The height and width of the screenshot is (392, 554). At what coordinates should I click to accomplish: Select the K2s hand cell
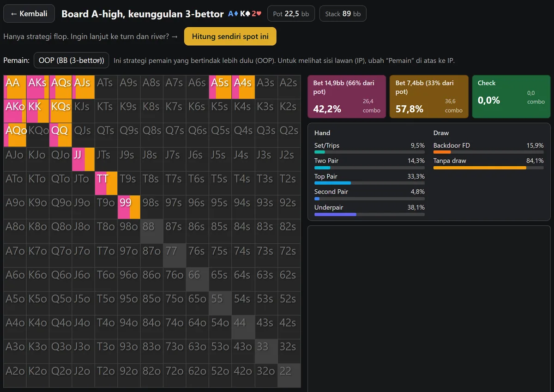[289, 111]
